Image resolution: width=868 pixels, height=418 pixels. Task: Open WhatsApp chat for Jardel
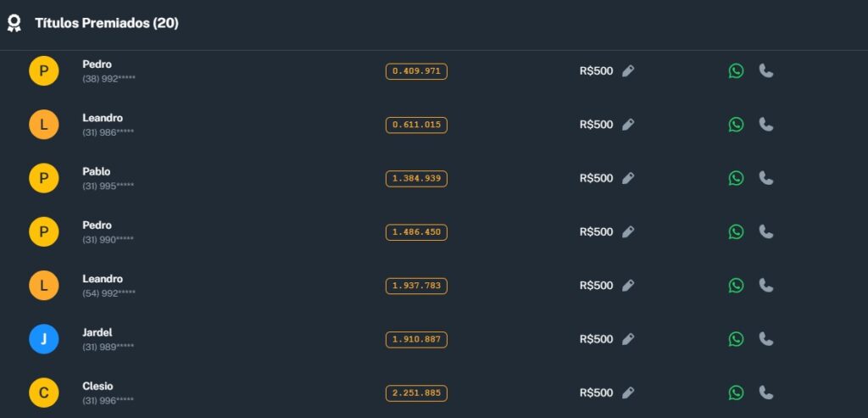click(736, 339)
